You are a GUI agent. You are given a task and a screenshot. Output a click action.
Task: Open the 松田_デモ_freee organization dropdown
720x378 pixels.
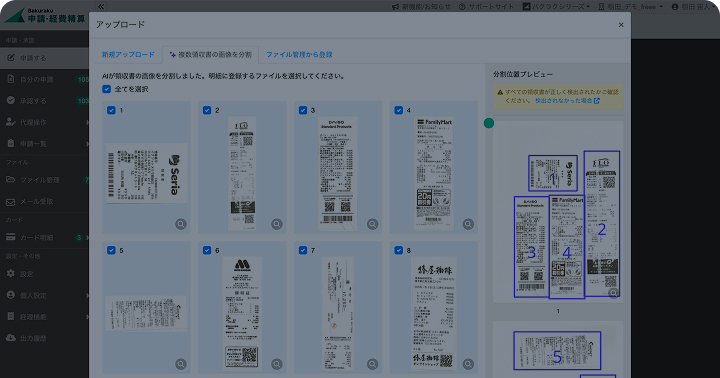(631, 6)
